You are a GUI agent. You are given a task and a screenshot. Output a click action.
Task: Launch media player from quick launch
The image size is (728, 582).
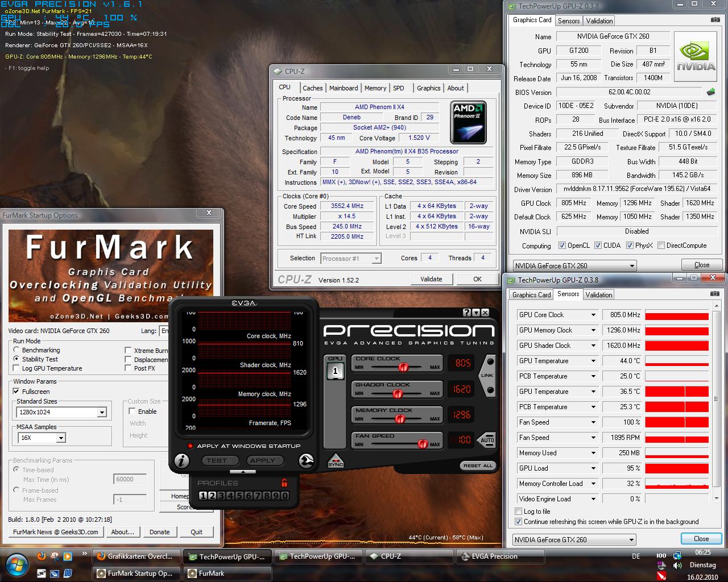[x=68, y=556]
